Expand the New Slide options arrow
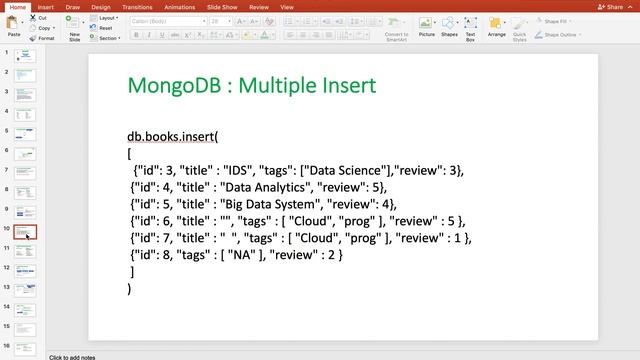This screenshot has height=360, width=640. [83, 22]
